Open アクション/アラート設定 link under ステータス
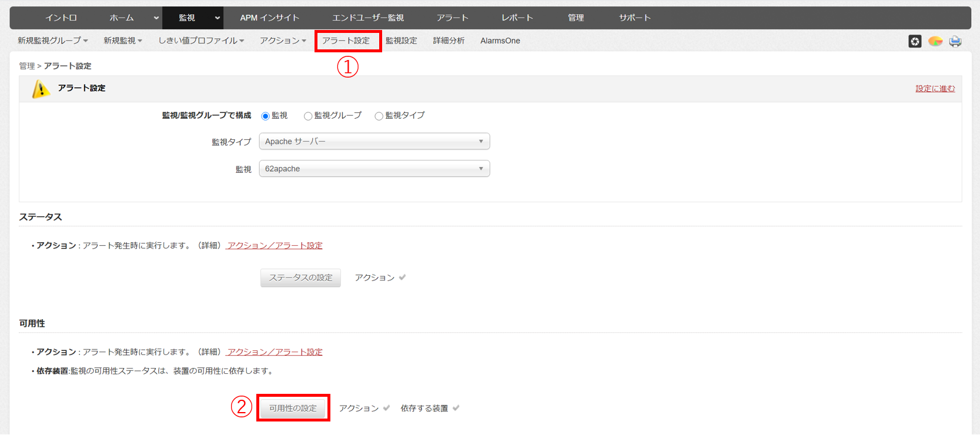The image size is (980, 435). (275, 246)
